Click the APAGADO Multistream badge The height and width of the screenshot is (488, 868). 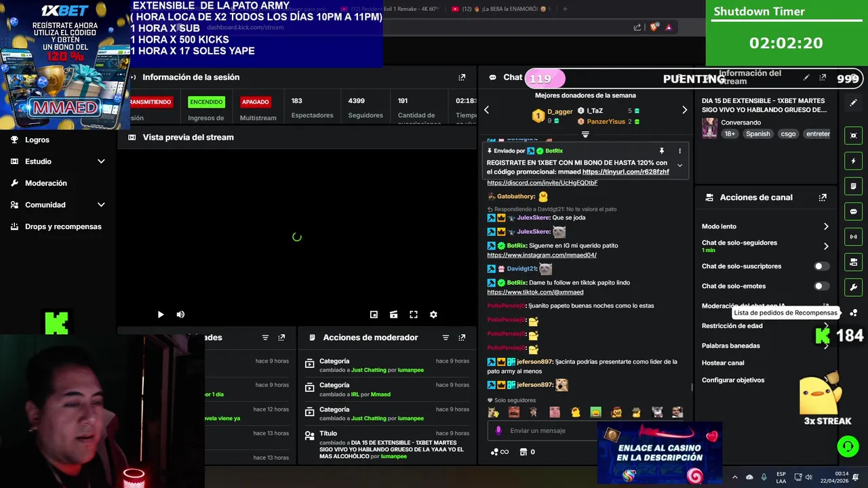tap(256, 102)
